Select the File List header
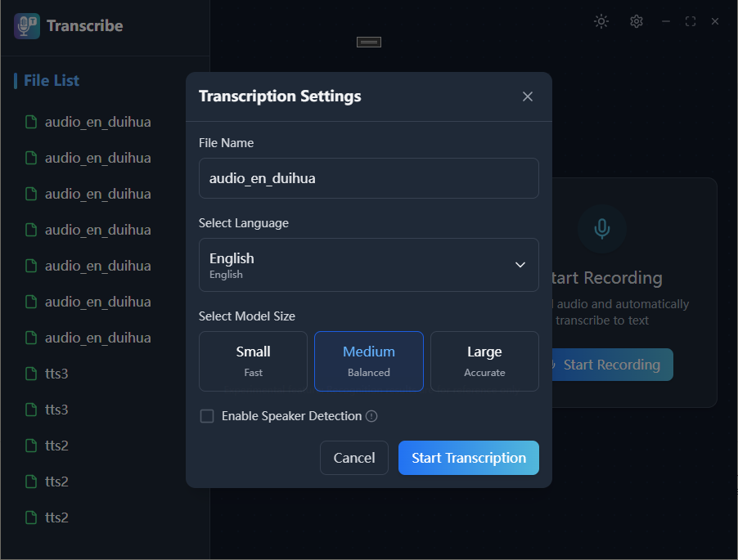 coord(52,80)
